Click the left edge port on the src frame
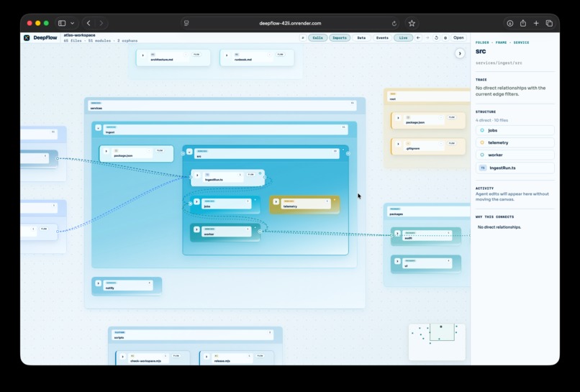The image size is (580, 392). coord(183,153)
